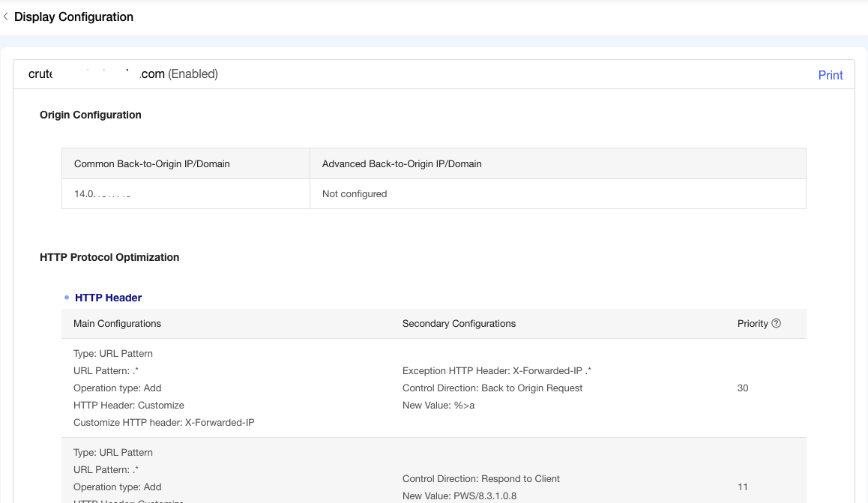Click the blue bullet beside HTTP Header
This screenshot has width=868, height=503.
coord(67,298)
